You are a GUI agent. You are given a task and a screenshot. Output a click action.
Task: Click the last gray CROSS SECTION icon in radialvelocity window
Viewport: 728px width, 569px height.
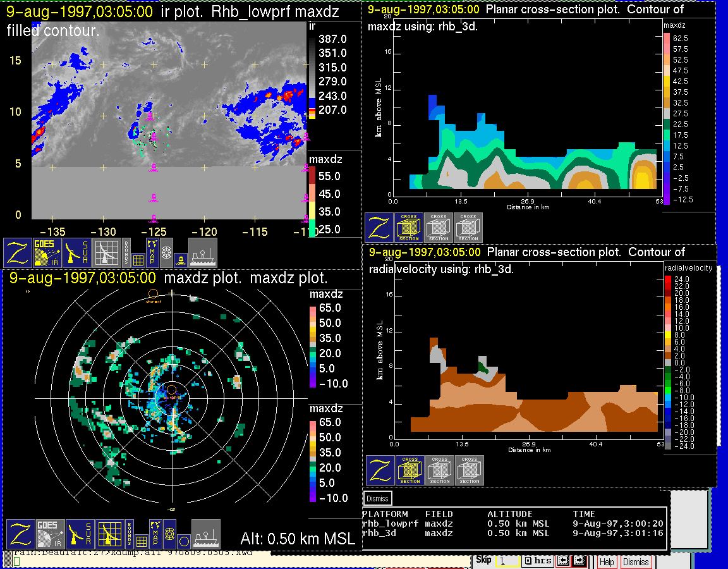point(470,470)
